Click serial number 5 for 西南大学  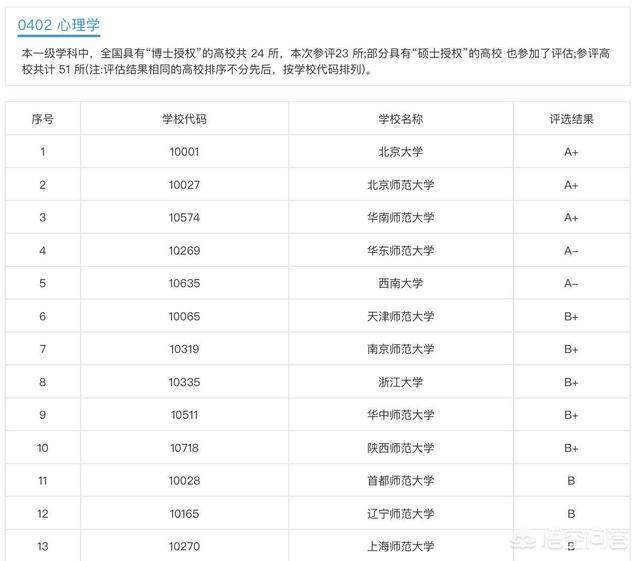click(x=42, y=283)
